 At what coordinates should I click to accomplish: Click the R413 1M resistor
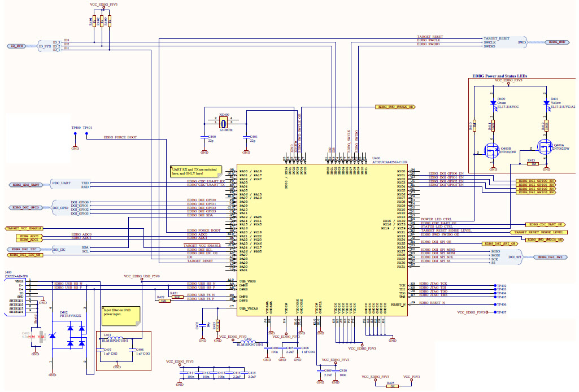(533, 163)
